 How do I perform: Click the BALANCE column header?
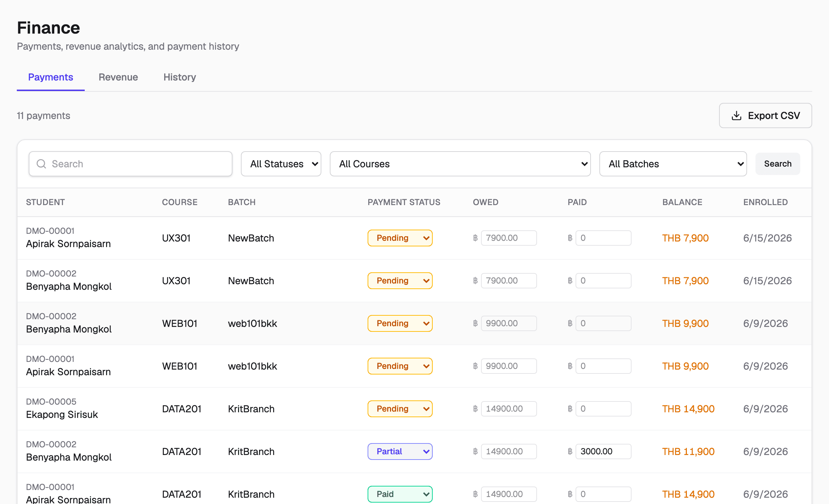pos(682,202)
